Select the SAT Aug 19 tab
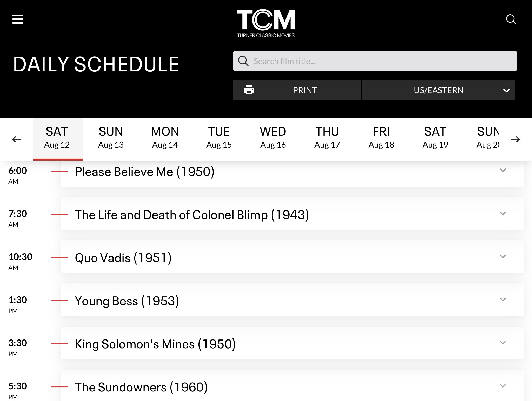Viewport: 532px width, 401px height. coord(435,138)
